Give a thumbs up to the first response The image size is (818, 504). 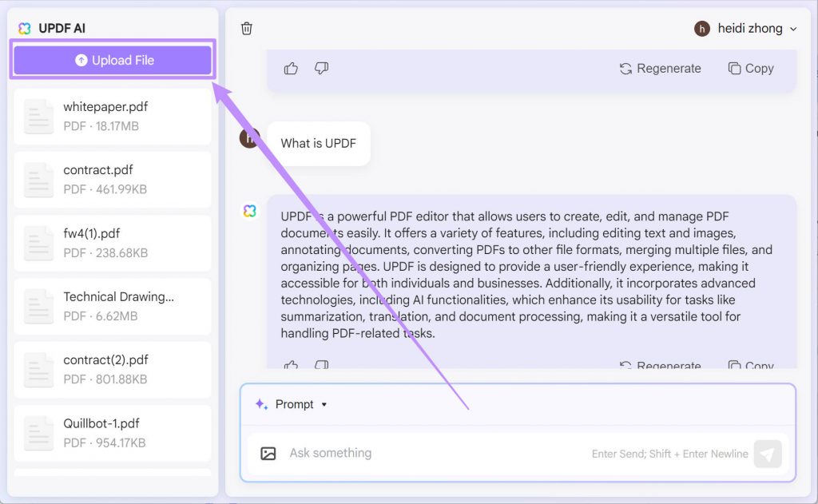pos(291,68)
